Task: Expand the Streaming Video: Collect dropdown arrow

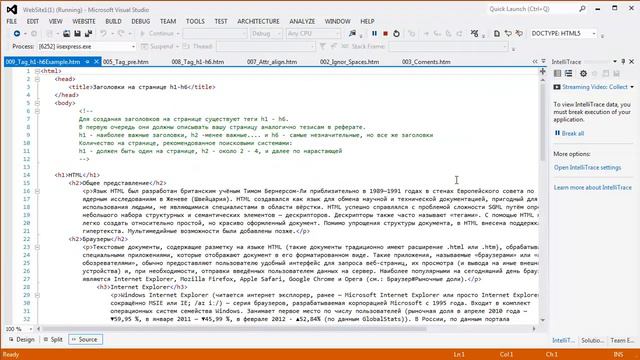Action: pyautogui.click(x=632, y=87)
